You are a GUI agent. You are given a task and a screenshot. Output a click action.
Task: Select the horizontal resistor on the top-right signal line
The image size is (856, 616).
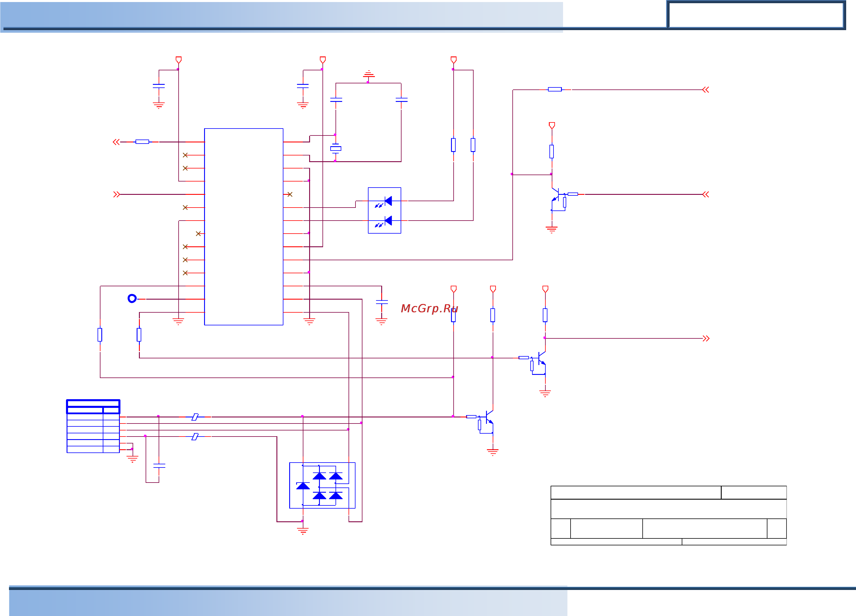pos(554,89)
